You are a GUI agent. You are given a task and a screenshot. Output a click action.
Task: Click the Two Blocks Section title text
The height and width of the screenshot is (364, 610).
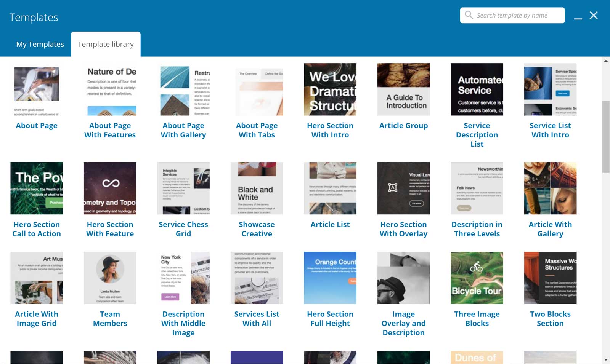tap(551, 319)
